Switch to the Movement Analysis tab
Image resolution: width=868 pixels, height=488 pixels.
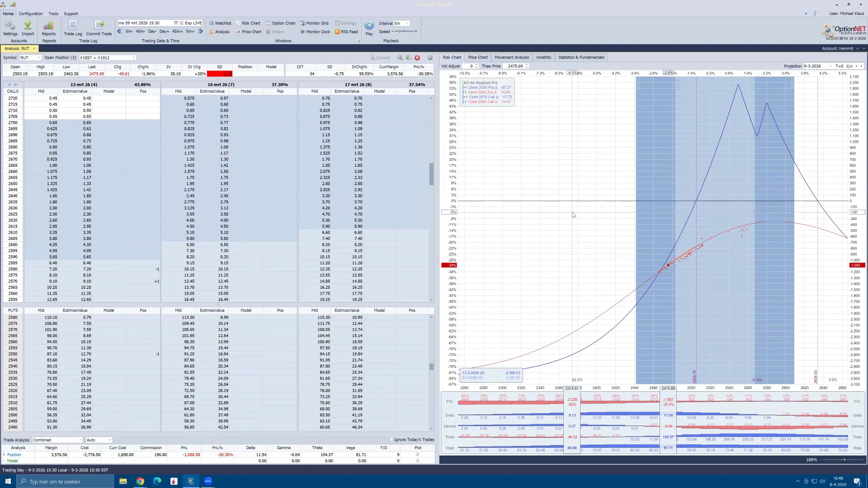pos(512,57)
